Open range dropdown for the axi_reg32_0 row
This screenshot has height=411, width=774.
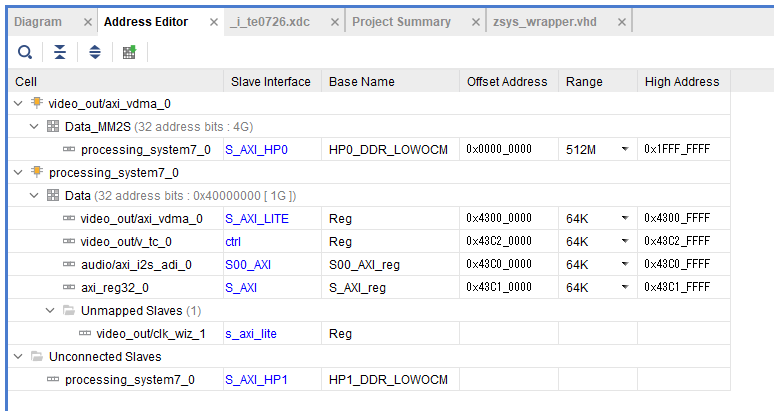625,287
